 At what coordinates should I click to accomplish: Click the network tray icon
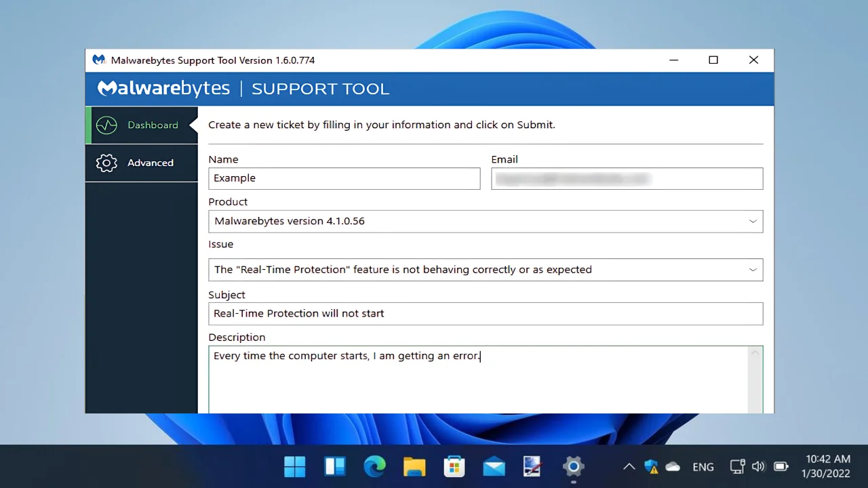coord(737,466)
